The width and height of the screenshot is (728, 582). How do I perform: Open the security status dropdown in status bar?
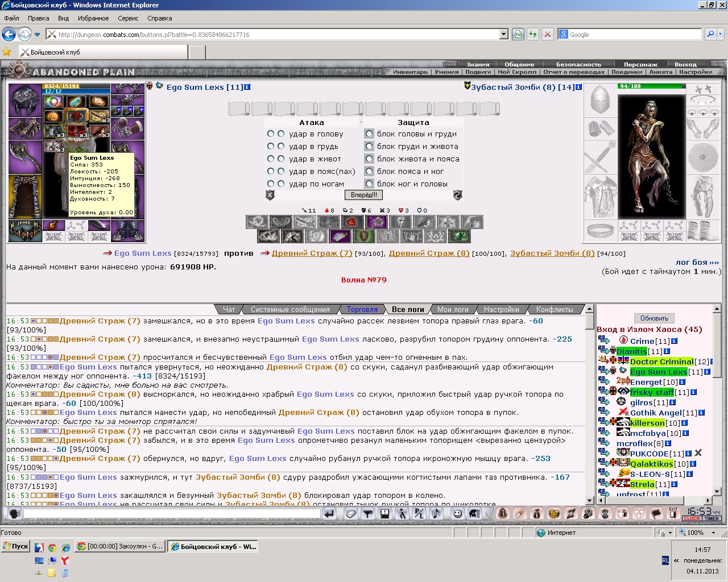(670, 533)
